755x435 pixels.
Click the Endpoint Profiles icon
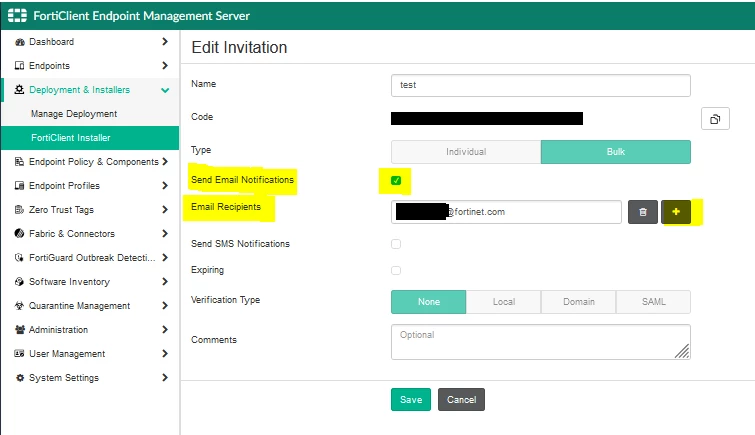point(19,185)
